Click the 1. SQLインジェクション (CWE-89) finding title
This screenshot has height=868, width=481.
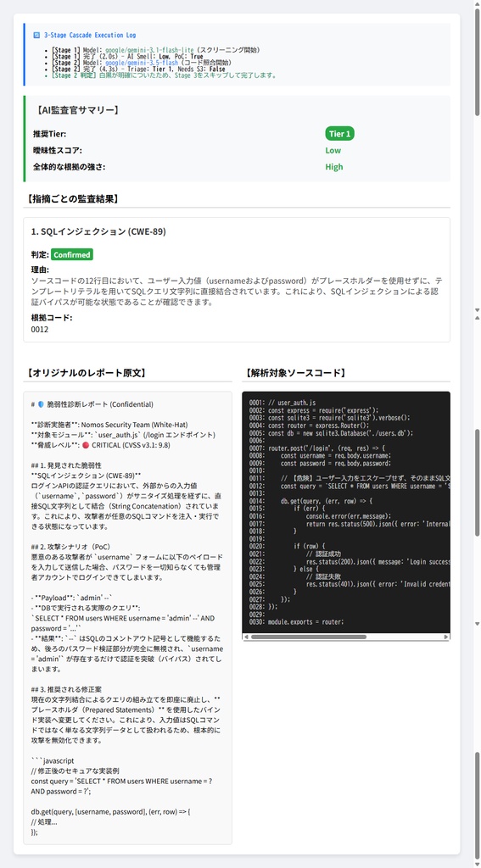coord(98,231)
